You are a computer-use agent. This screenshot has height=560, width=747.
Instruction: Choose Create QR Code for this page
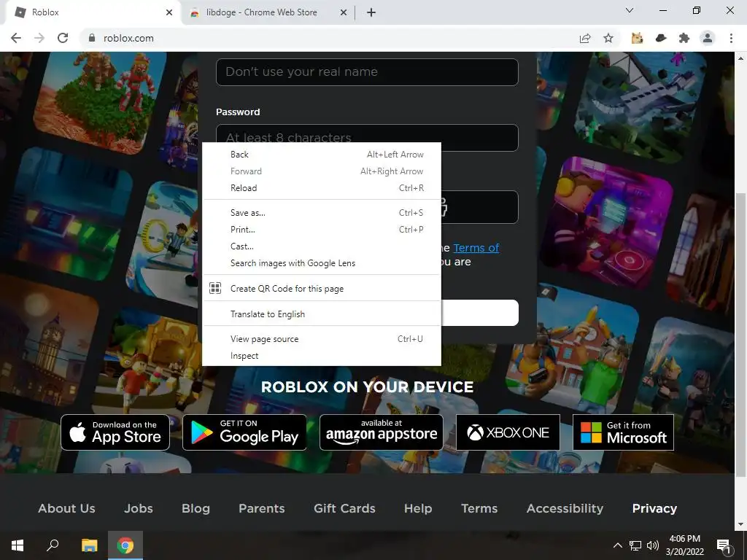322,289
